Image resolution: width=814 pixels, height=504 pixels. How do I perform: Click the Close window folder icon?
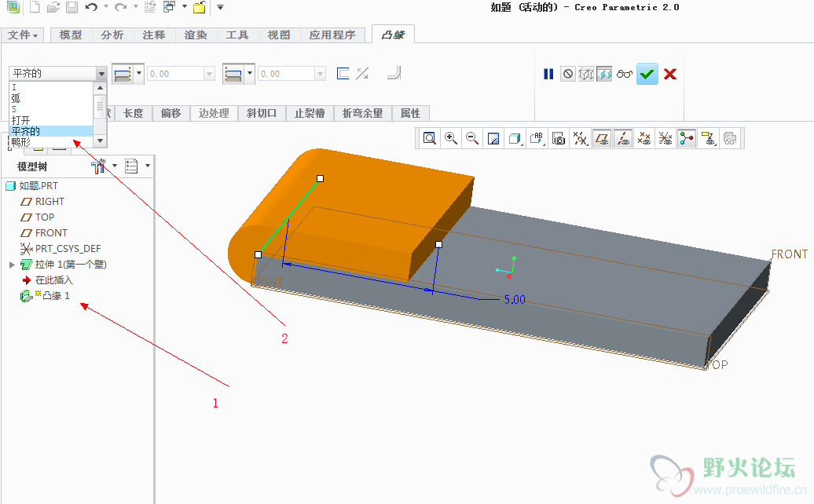200,7
